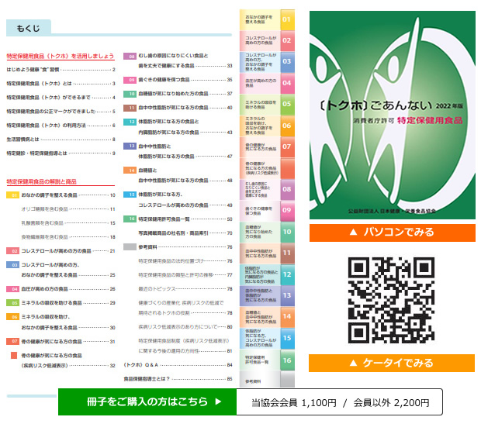This screenshot has height=448, width=481.
Task: Click the price text 当協会会員 1,100円 / 会員以外 2,200円
Action: [x=340, y=402]
